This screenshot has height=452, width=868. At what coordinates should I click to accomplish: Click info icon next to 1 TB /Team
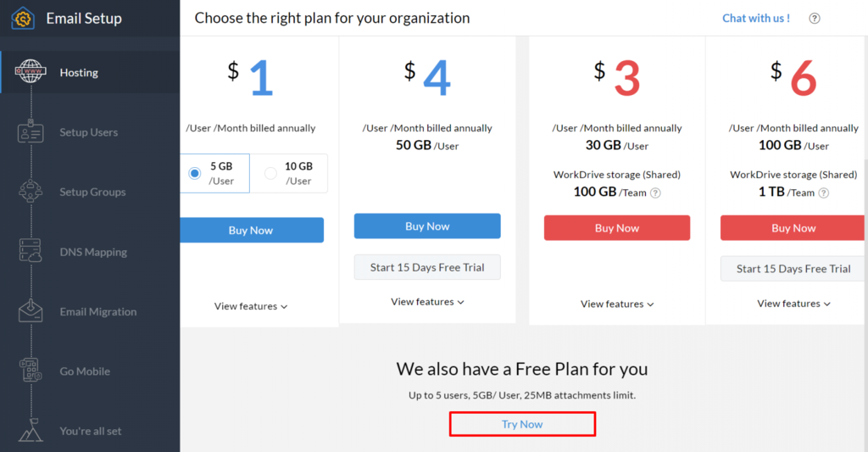tap(824, 193)
